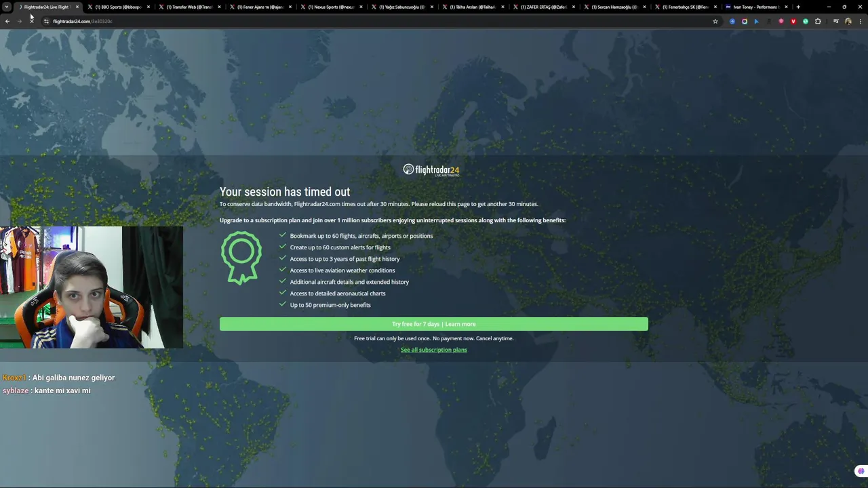
Task: Open the blue circle extension icon
Action: pyautogui.click(x=732, y=21)
